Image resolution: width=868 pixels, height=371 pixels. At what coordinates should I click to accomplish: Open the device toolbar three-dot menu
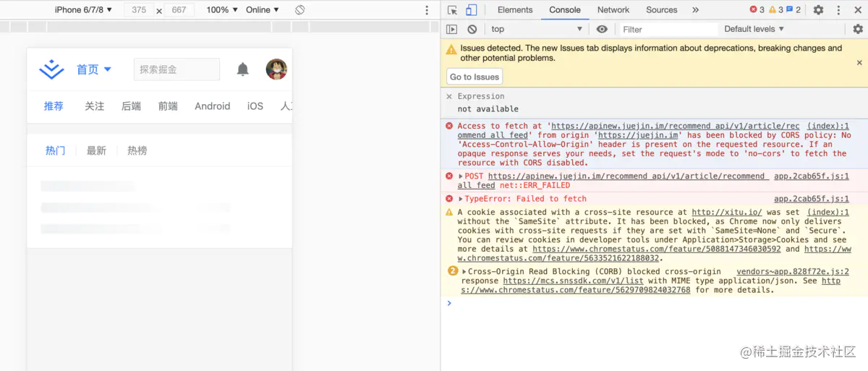tap(427, 10)
